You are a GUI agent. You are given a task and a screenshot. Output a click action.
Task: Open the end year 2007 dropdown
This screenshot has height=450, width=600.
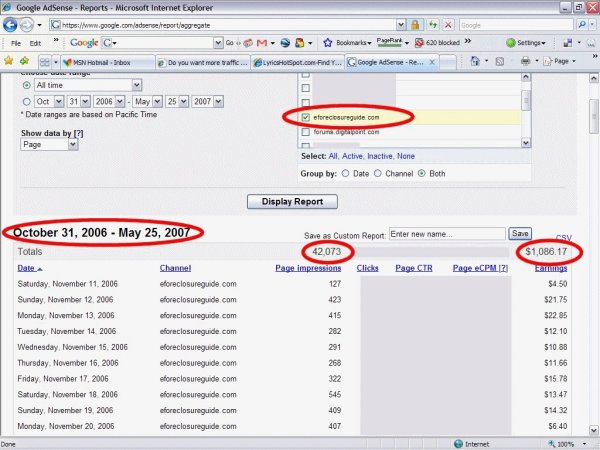click(x=218, y=101)
